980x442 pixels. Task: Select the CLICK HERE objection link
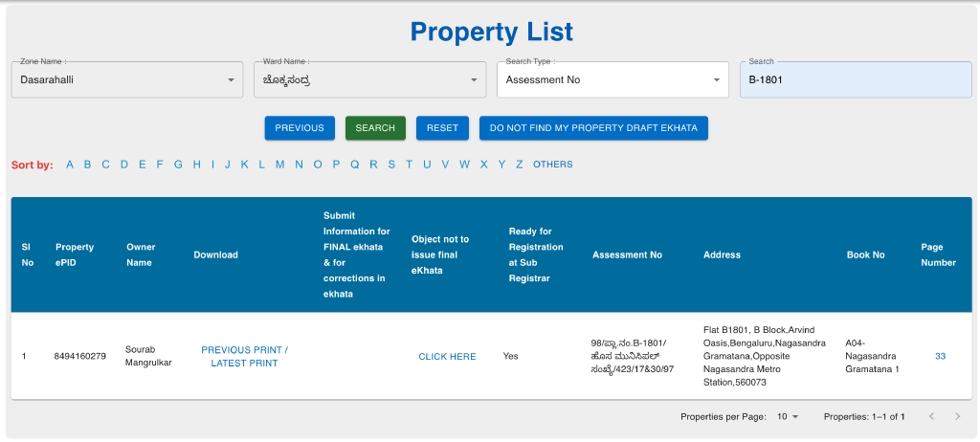click(447, 357)
